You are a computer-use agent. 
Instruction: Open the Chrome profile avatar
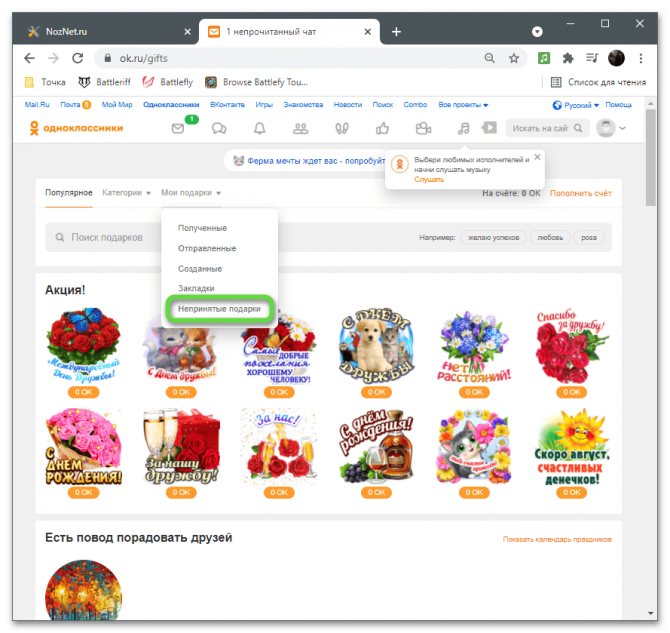pos(616,58)
